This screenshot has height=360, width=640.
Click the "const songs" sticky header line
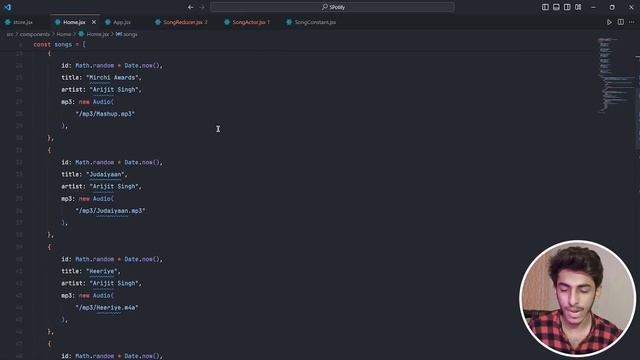click(x=60, y=44)
